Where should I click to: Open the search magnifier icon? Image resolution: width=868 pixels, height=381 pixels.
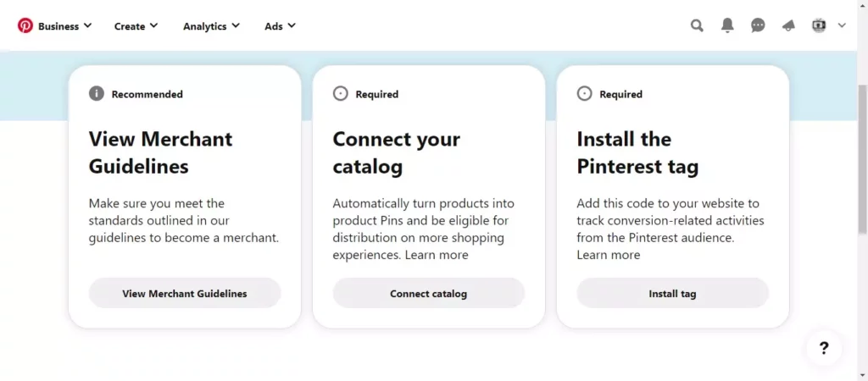[x=697, y=25]
